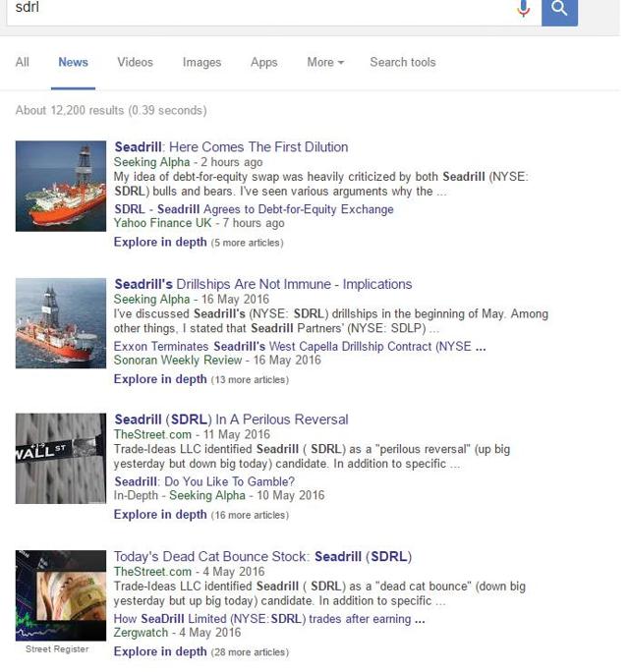
Task: Select the News tab
Action: 74,62
